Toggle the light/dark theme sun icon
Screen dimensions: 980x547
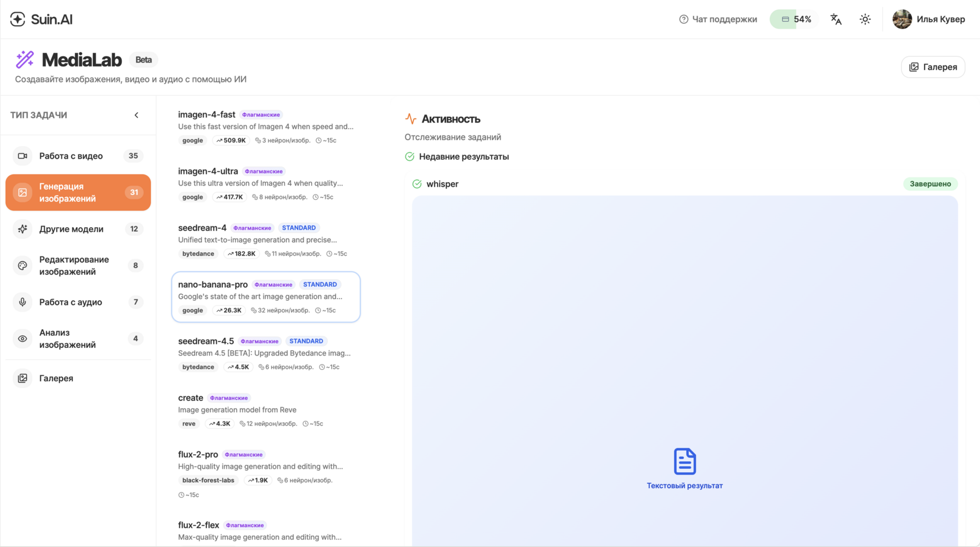click(x=865, y=19)
